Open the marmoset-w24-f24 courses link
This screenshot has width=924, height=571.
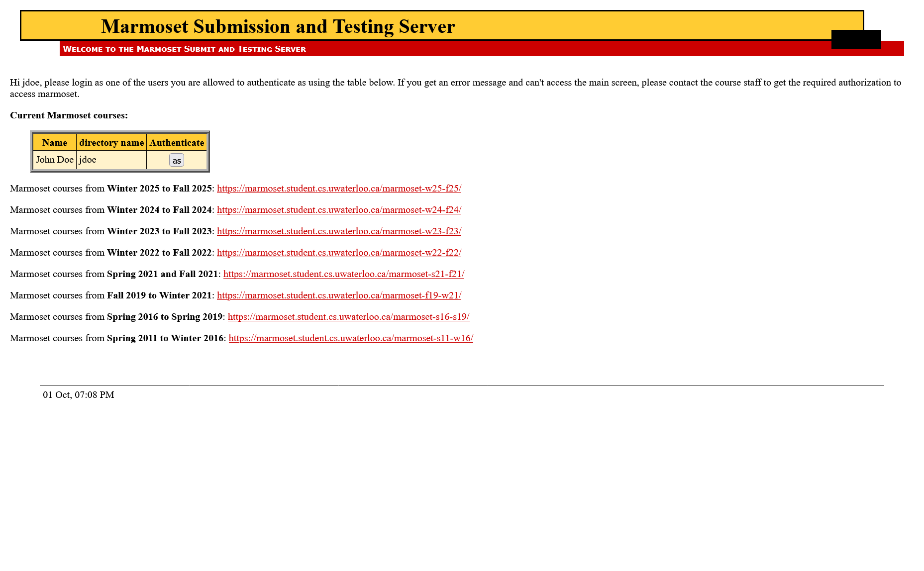(x=339, y=210)
